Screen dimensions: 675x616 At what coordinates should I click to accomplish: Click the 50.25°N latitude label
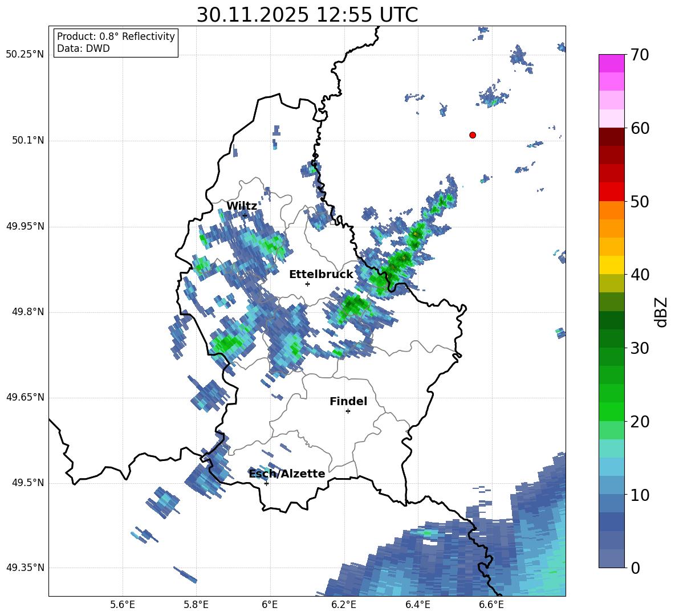(26, 55)
